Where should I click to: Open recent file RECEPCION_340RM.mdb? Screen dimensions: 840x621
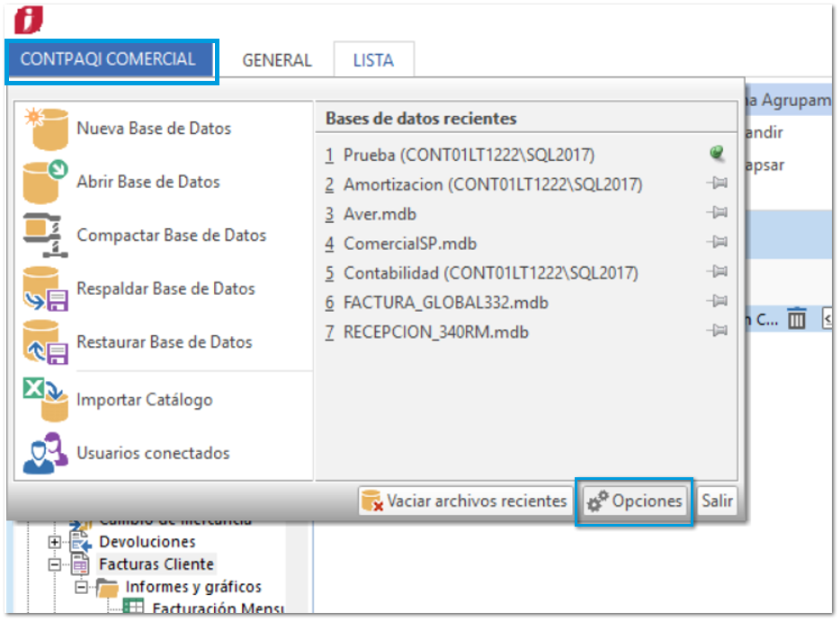(435, 332)
